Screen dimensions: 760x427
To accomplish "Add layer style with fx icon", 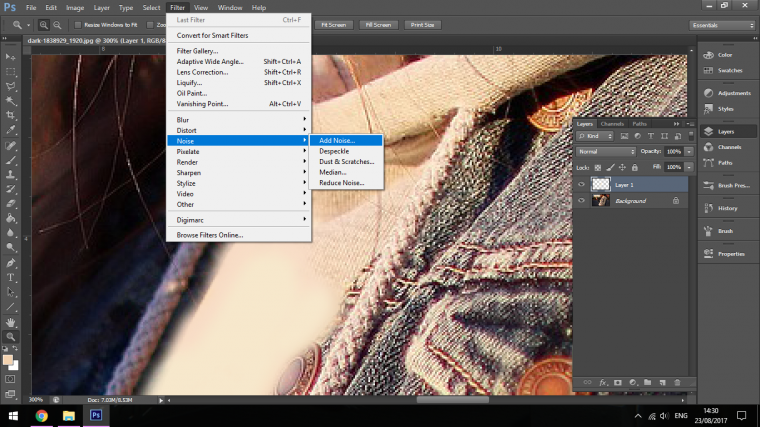I will pos(603,382).
